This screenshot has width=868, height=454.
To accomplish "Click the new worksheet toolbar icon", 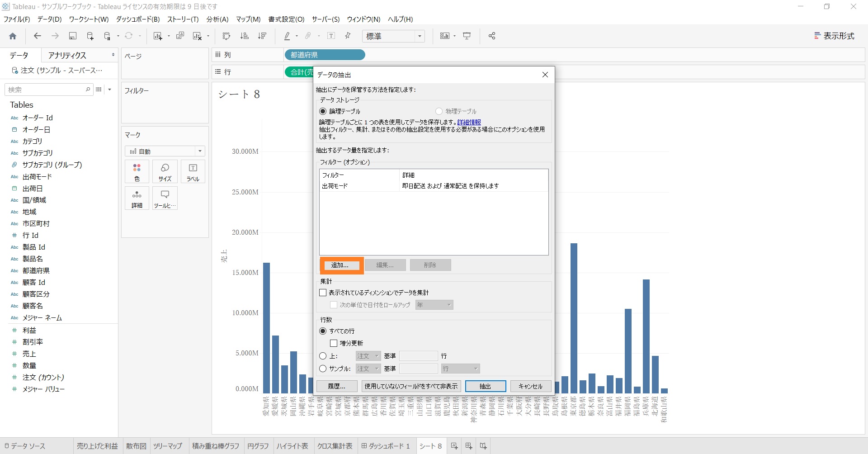I will (158, 36).
